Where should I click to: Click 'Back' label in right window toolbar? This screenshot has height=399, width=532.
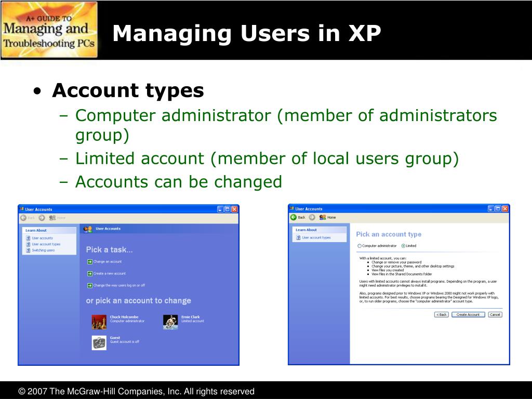point(302,218)
